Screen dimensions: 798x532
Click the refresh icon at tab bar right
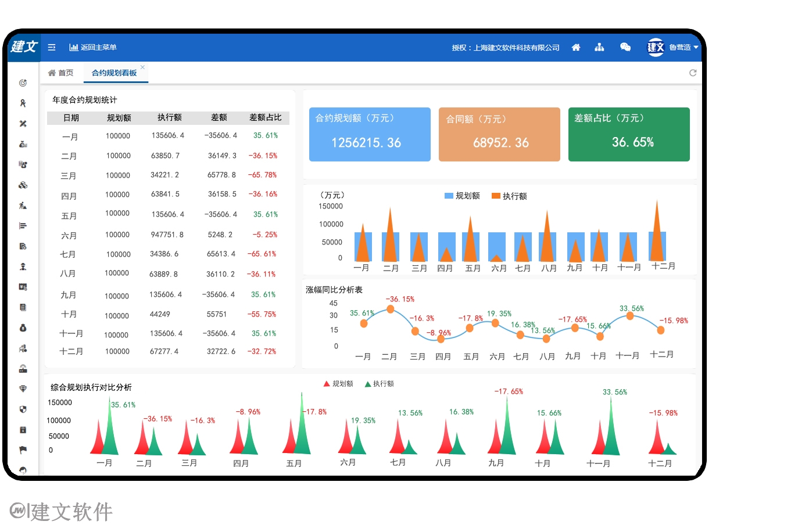tap(693, 73)
